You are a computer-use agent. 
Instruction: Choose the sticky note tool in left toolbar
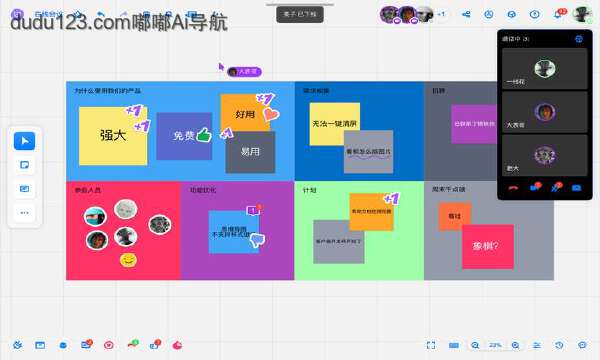point(24,165)
